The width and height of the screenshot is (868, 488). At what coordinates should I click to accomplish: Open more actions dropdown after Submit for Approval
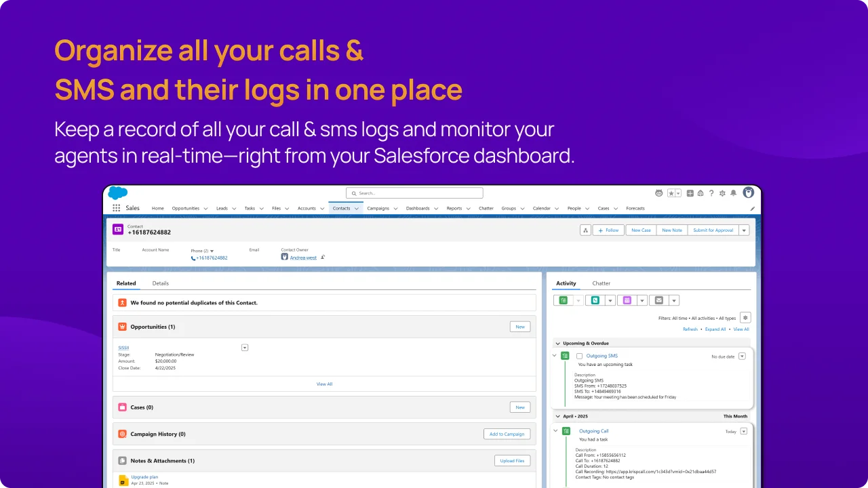[x=744, y=230]
